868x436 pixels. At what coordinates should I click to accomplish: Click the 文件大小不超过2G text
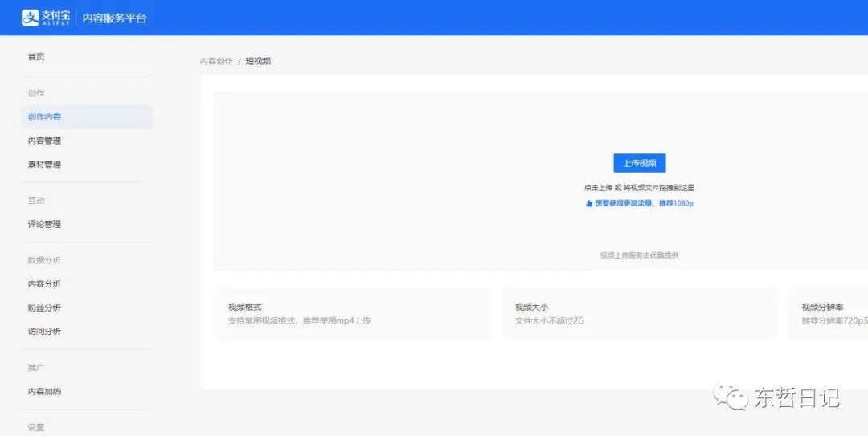[x=550, y=321]
